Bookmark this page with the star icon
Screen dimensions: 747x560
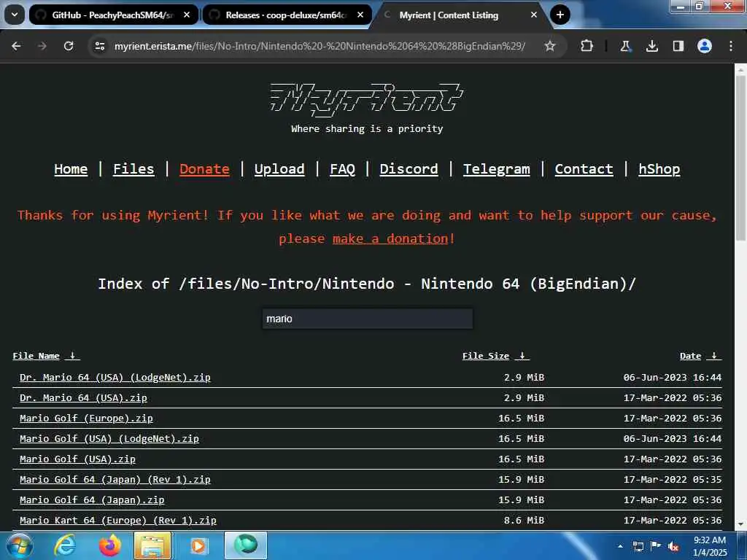550,46
